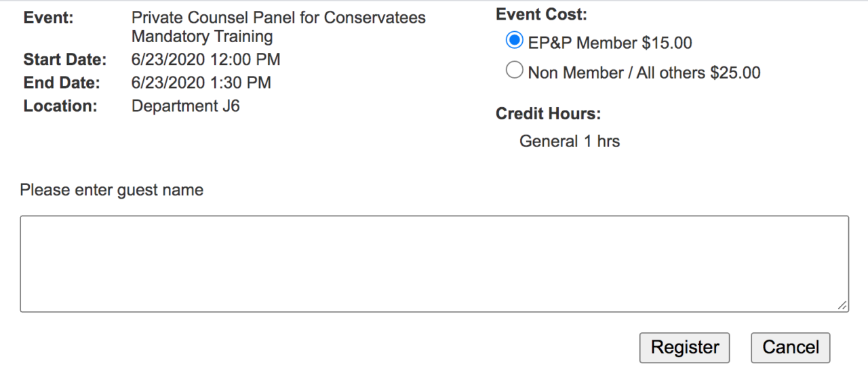Choose the Non Member / All others radio button
Image resolution: width=868 pixels, height=381 pixels.
pyautogui.click(x=515, y=71)
